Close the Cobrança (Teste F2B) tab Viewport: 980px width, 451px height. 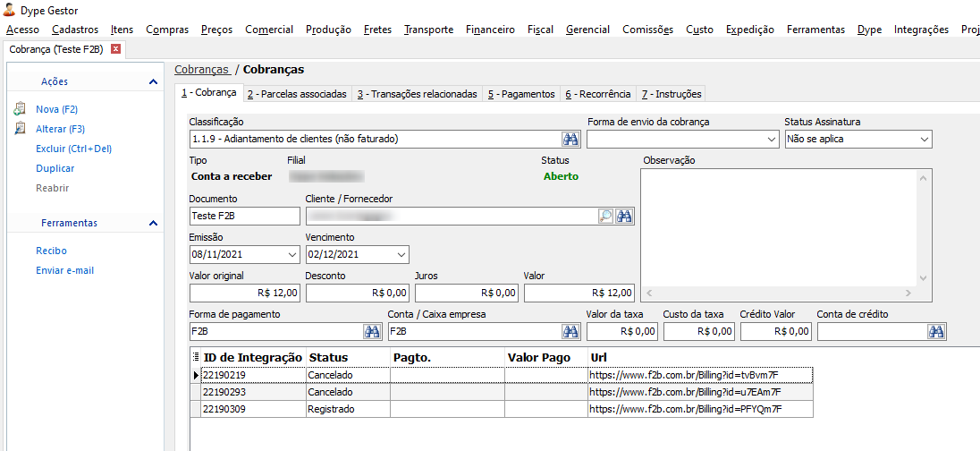[115, 49]
